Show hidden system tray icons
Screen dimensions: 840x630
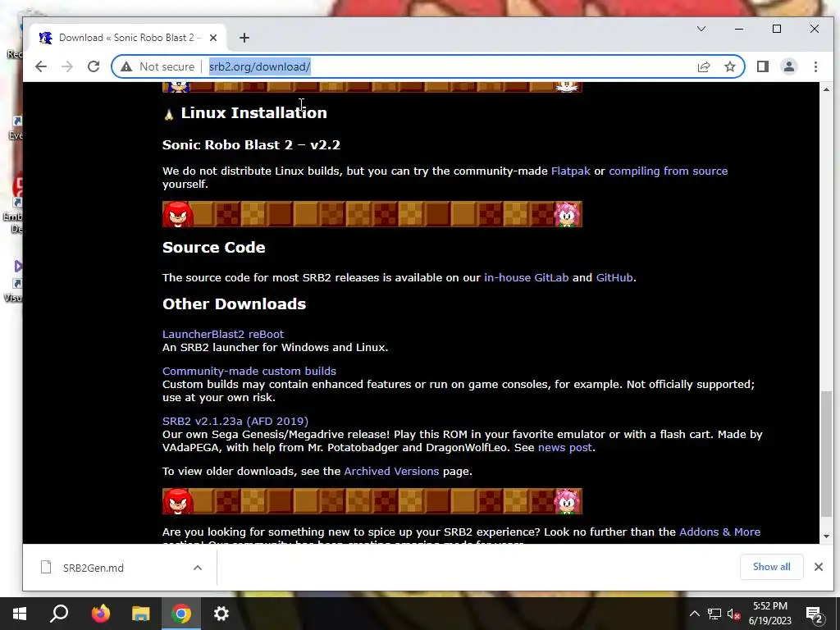[x=694, y=614]
